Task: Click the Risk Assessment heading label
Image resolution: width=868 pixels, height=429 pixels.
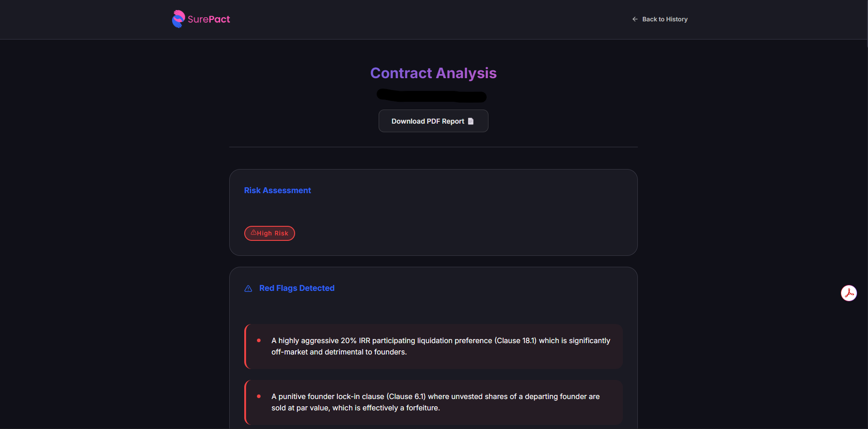Action: tap(277, 190)
